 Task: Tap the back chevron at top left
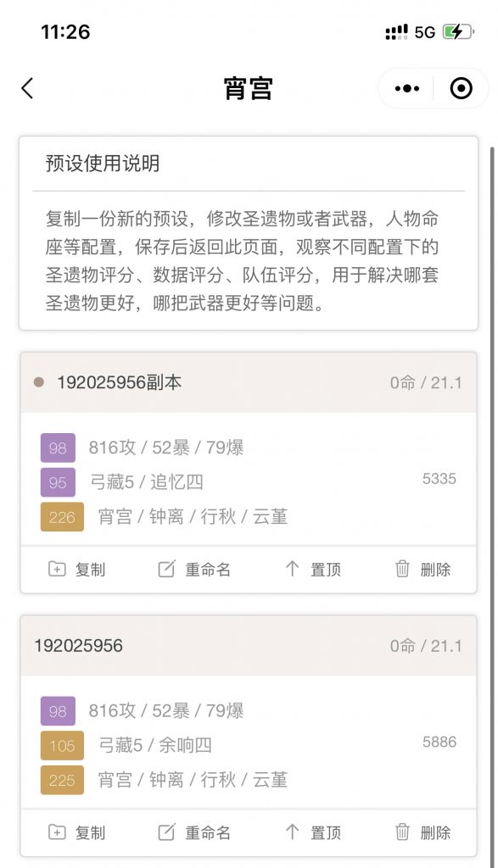[x=25, y=88]
